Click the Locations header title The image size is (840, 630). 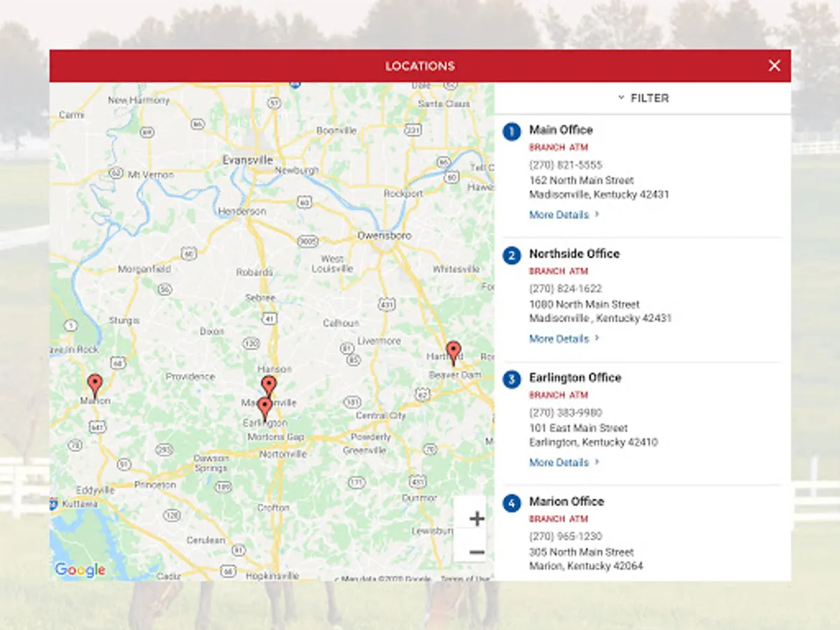coord(420,66)
